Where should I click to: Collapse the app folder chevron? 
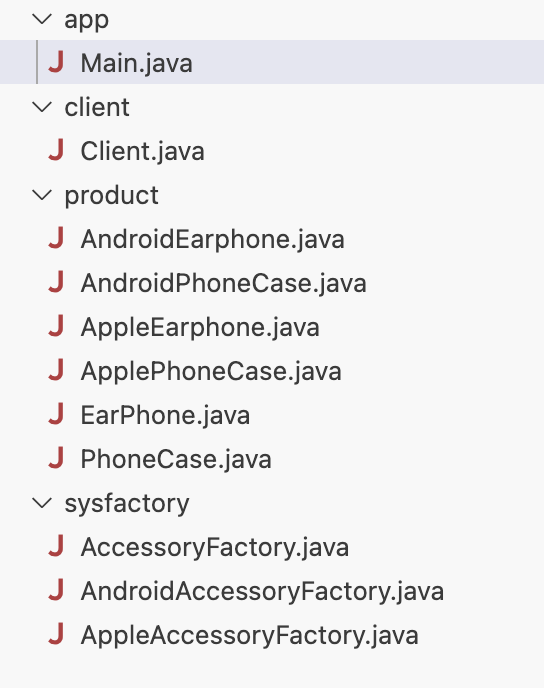pos(43,19)
